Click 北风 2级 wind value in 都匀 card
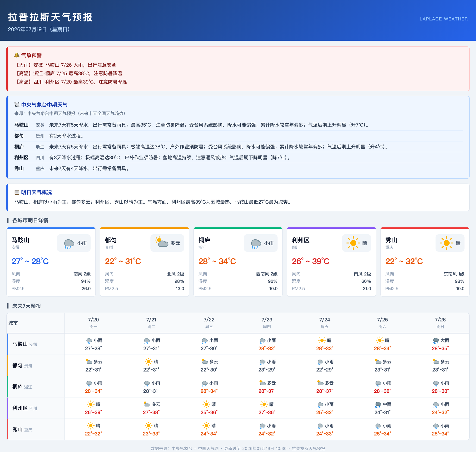Screen dimensions: 476x452 click(x=175, y=274)
